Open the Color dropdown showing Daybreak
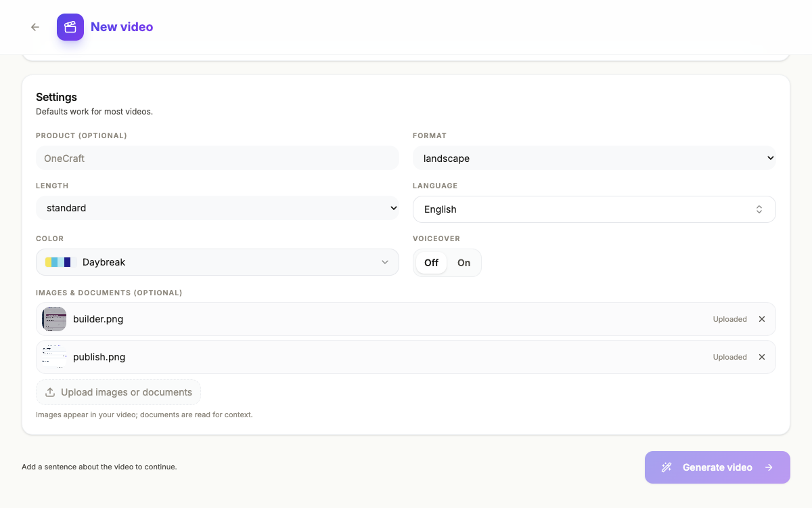Viewport: 812px width, 508px height. (217, 262)
